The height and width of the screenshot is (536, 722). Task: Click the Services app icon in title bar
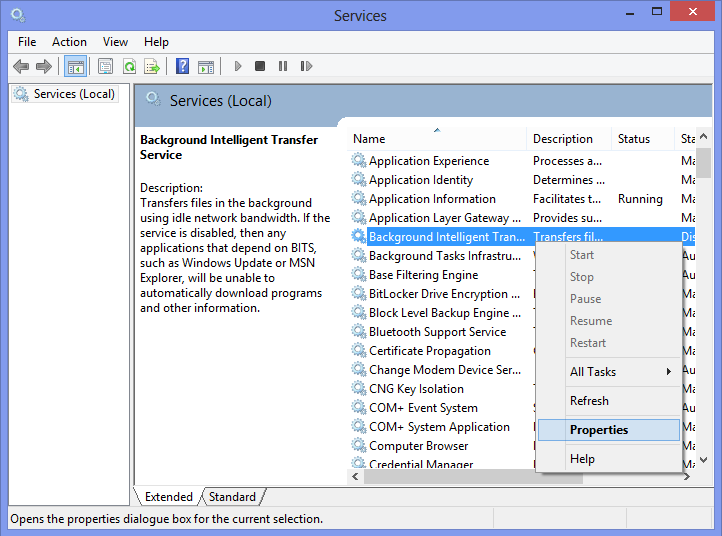point(18,16)
